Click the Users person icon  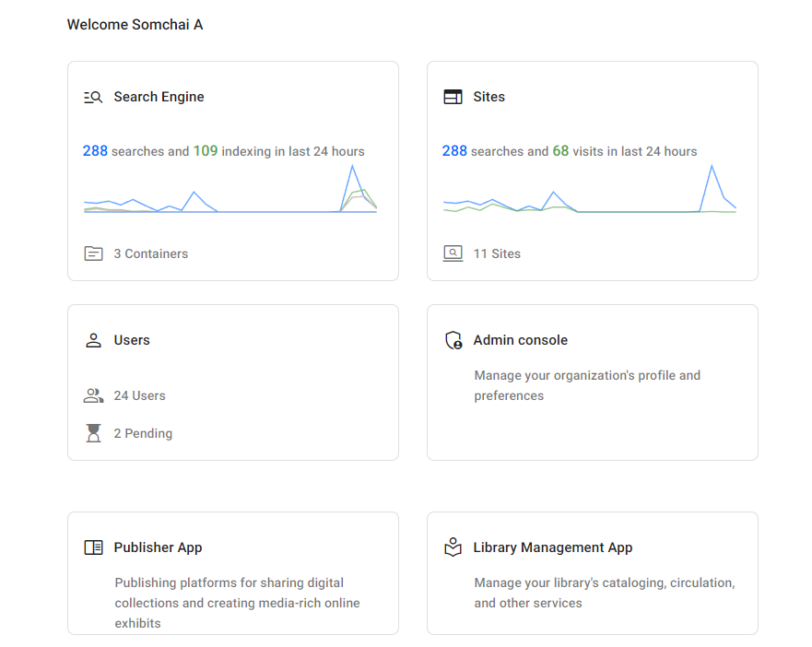pos(93,340)
